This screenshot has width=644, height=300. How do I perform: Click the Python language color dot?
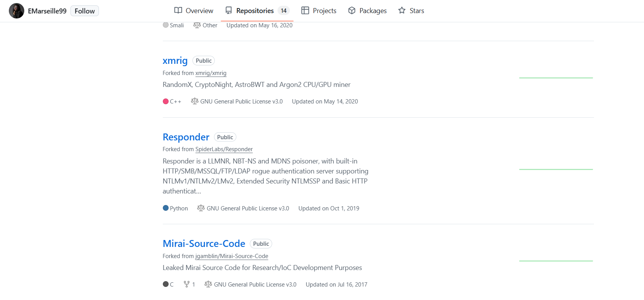pyautogui.click(x=166, y=208)
